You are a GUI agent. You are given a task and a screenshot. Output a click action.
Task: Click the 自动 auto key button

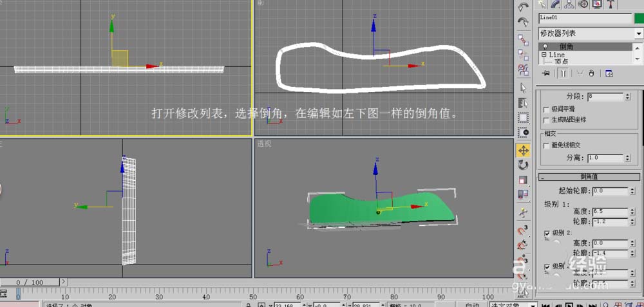point(471,305)
